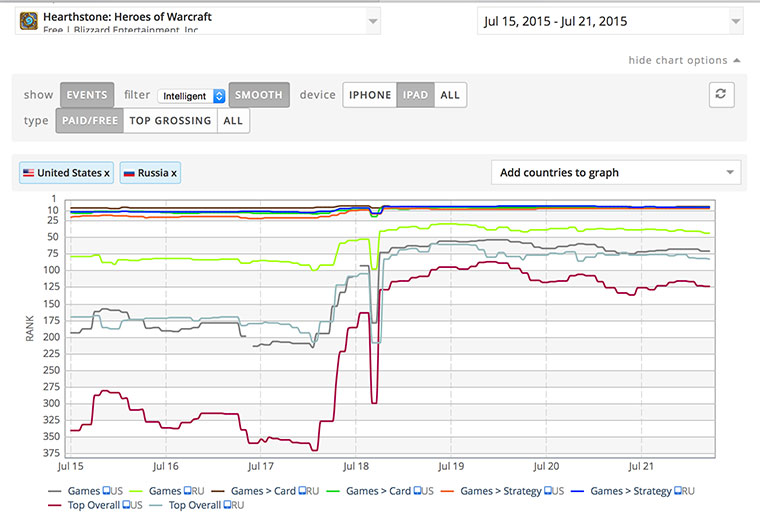Open the Hearthstone app selector dropdown
Screen dimensions: 760x519
pyautogui.click(x=372, y=21)
